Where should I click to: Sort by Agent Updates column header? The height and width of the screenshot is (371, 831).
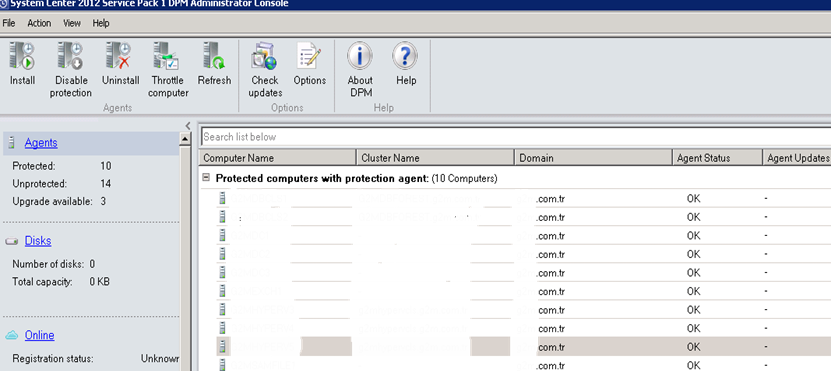[x=797, y=158]
